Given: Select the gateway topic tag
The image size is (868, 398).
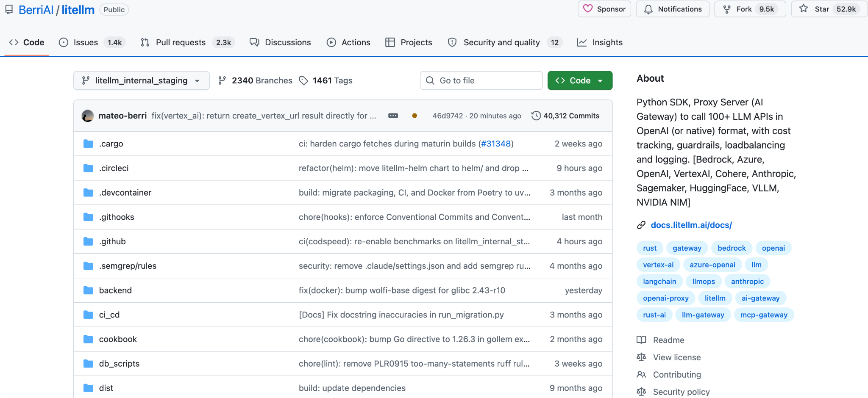Looking at the screenshot, I should pyautogui.click(x=687, y=248).
